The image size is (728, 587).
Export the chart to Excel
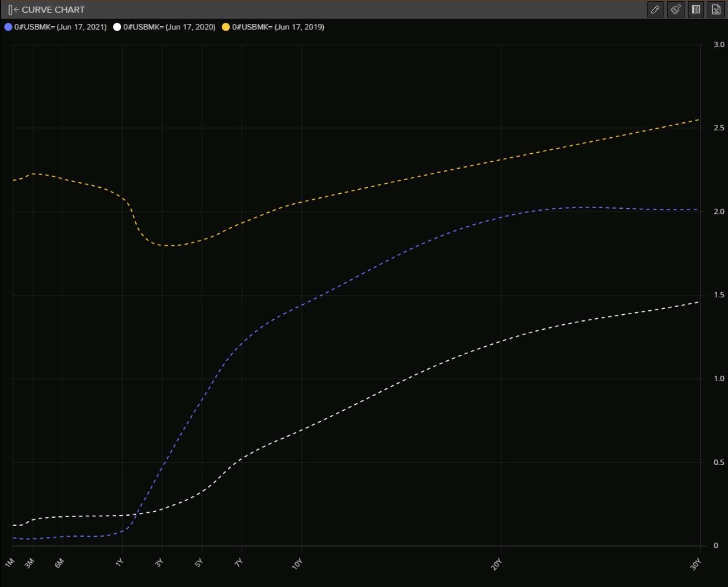pyautogui.click(x=716, y=10)
